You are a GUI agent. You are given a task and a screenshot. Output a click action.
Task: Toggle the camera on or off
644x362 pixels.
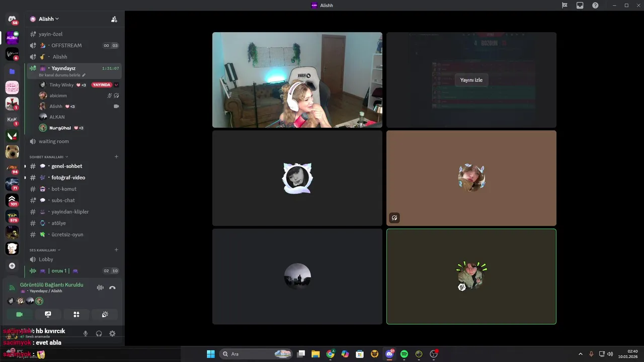point(19,314)
